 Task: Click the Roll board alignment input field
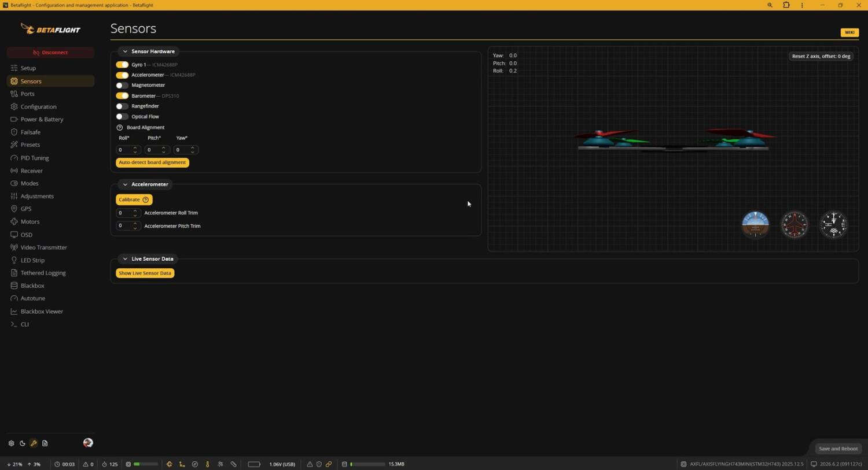pyautogui.click(x=128, y=150)
